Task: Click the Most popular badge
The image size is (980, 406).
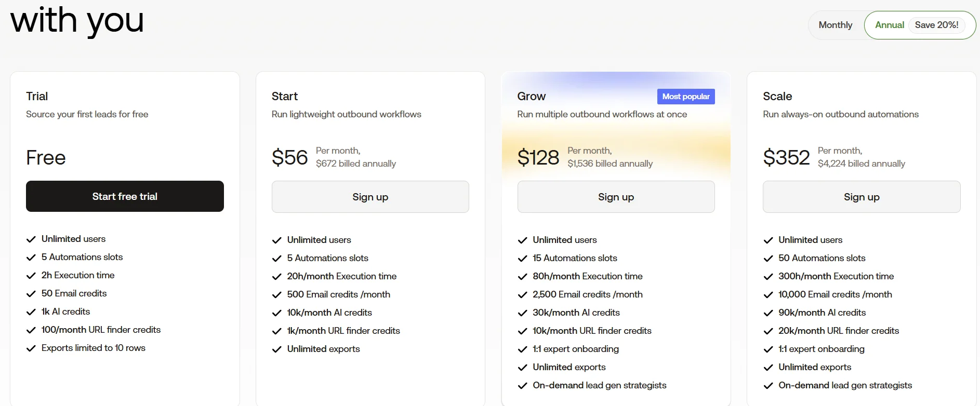Action: [685, 97]
